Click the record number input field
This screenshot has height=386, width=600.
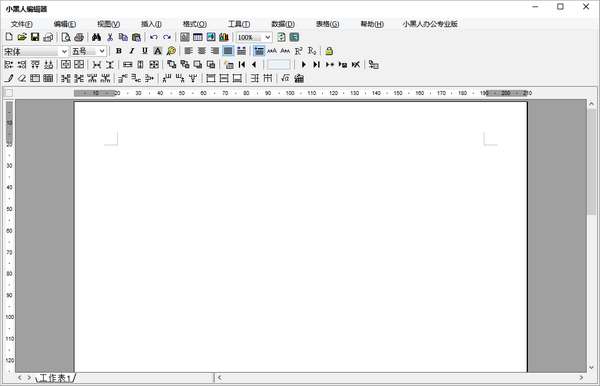coord(279,65)
